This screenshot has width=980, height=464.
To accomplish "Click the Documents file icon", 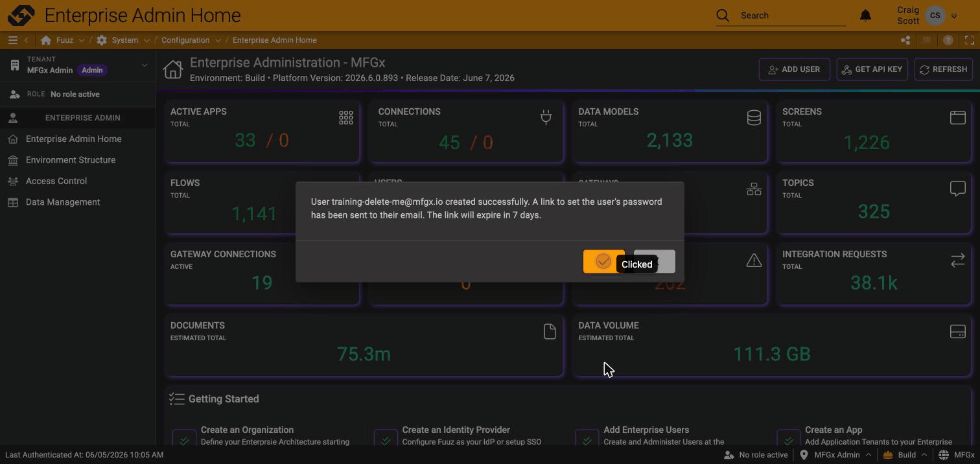I will (x=550, y=331).
